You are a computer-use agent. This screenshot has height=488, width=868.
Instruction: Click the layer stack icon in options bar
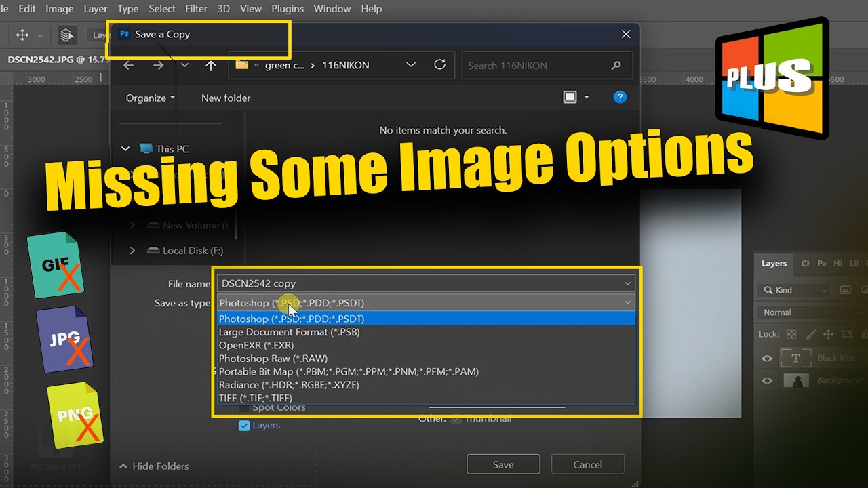click(x=66, y=35)
